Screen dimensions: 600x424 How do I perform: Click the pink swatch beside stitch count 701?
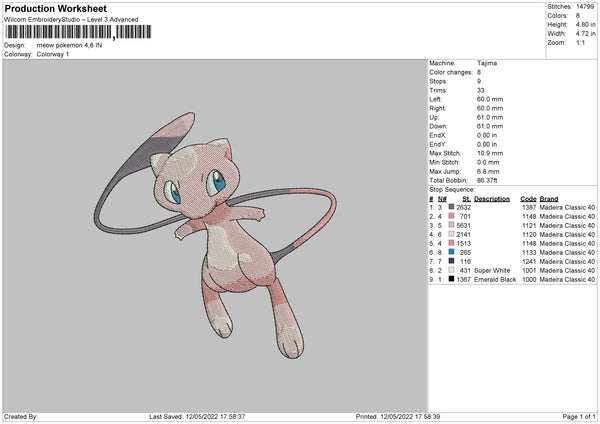pyautogui.click(x=451, y=216)
